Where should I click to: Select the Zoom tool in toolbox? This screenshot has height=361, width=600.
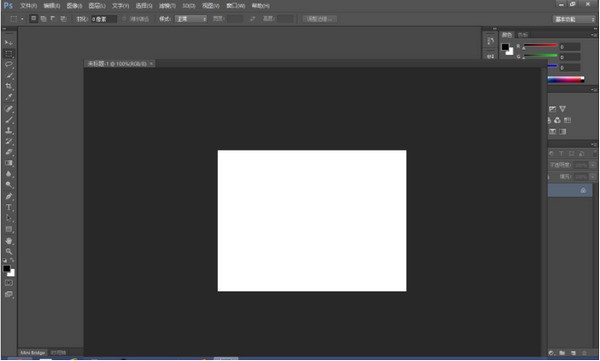pyautogui.click(x=8, y=252)
